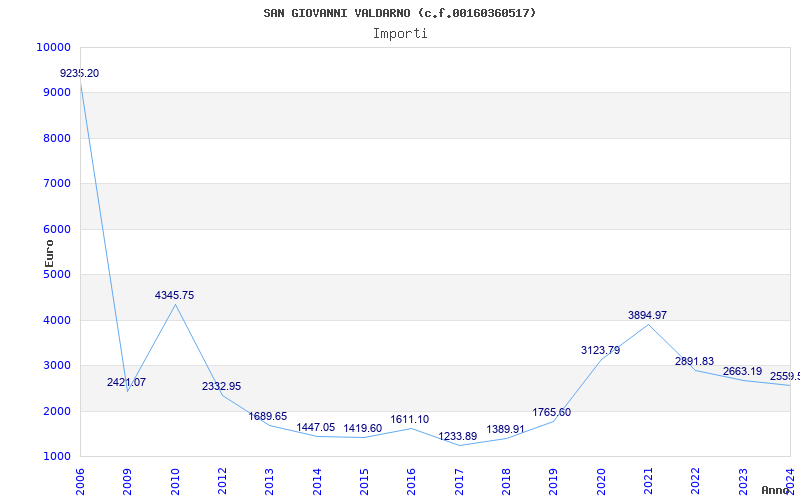800x500 pixels.
Task: Click the x-axis year 2022
Action: point(696,482)
